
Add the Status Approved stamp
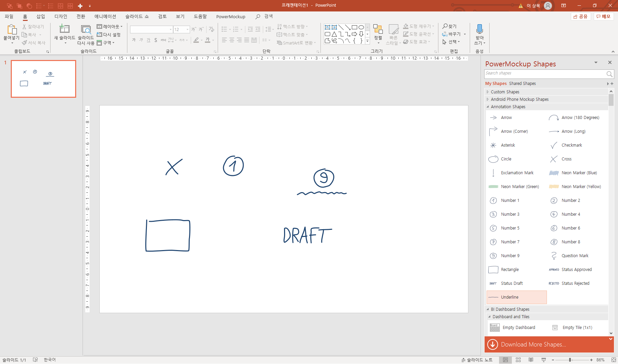coord(577,270)
